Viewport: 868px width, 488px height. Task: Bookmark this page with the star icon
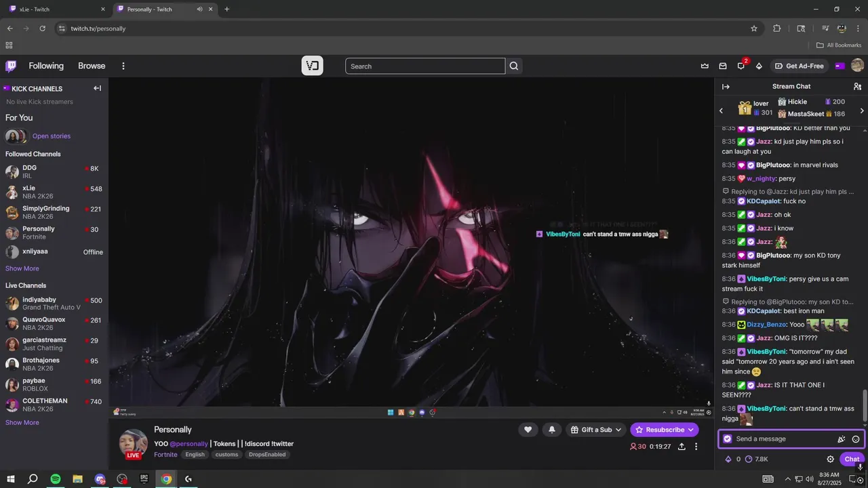753,28
